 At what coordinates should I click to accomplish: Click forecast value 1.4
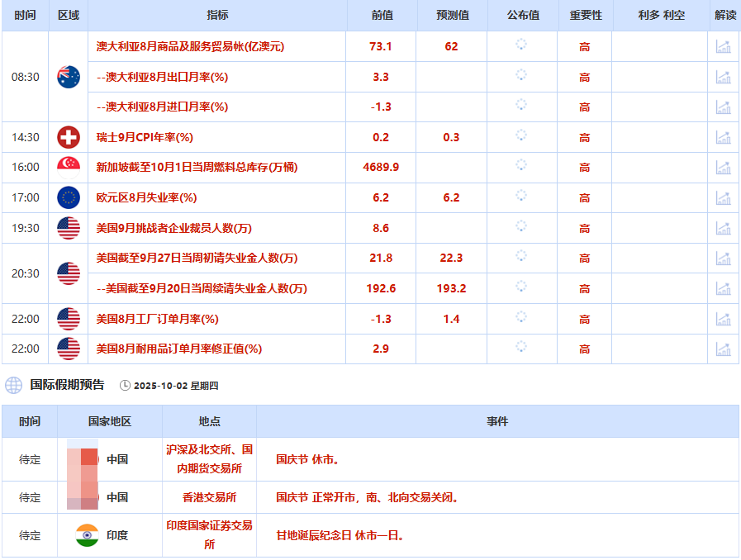point(451,319)
